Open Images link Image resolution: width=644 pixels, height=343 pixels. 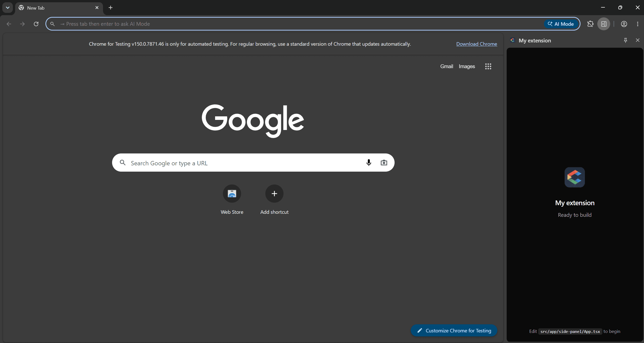(x=467, y=66)
